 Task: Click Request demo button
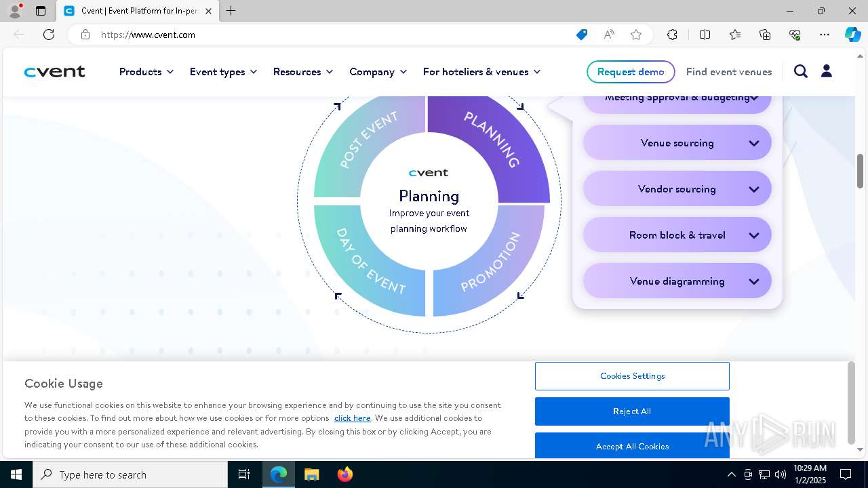631,72
